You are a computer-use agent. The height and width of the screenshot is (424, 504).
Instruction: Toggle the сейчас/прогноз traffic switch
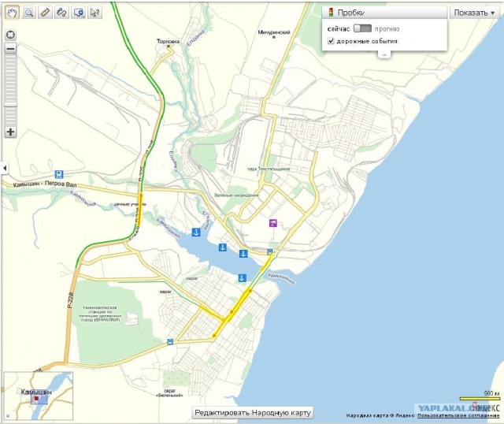pyautogui.click(x=362, y=28)
